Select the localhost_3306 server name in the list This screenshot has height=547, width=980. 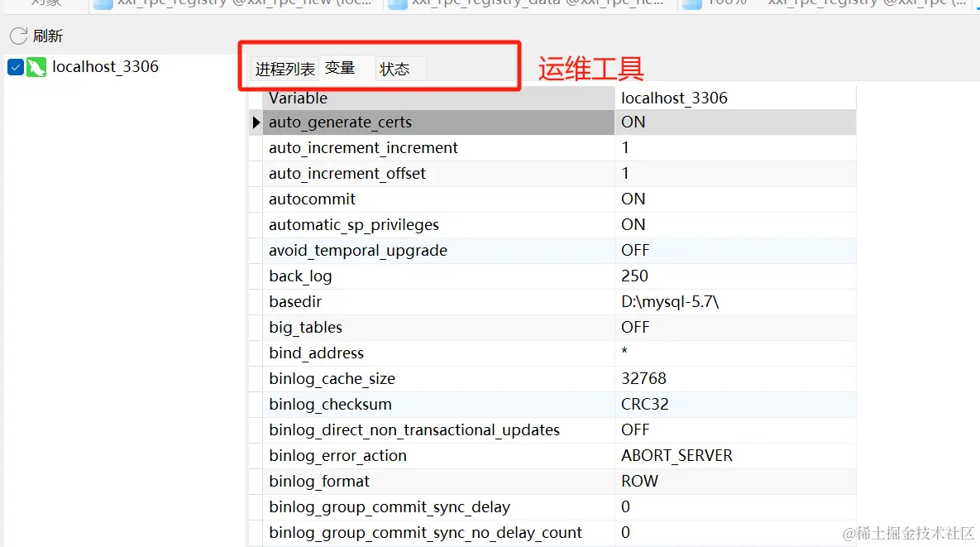click(105, 67)
